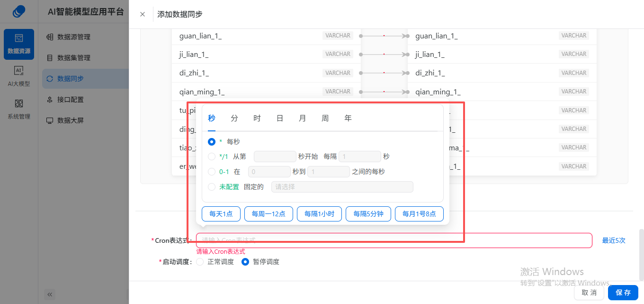Viewport: 644px width, 304px height.
Task: Click the di_zhi_1_ mapping arrow
Action: pyautogui.click(x=384, y=73)
